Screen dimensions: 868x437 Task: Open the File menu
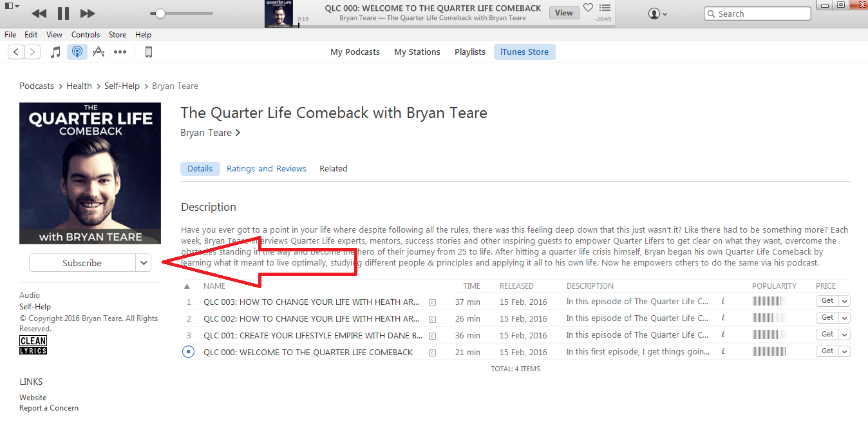[10, 35]
